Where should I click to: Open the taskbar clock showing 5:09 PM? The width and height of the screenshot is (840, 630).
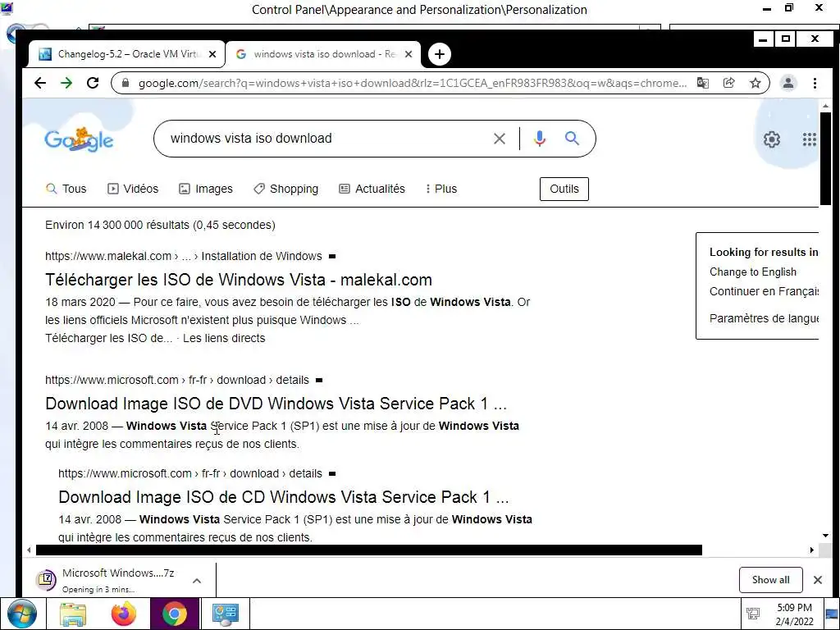click(794, 614)
